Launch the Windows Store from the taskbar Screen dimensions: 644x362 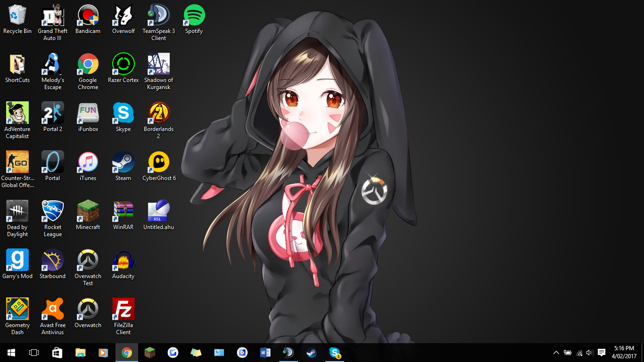click(x=57, y=353)
